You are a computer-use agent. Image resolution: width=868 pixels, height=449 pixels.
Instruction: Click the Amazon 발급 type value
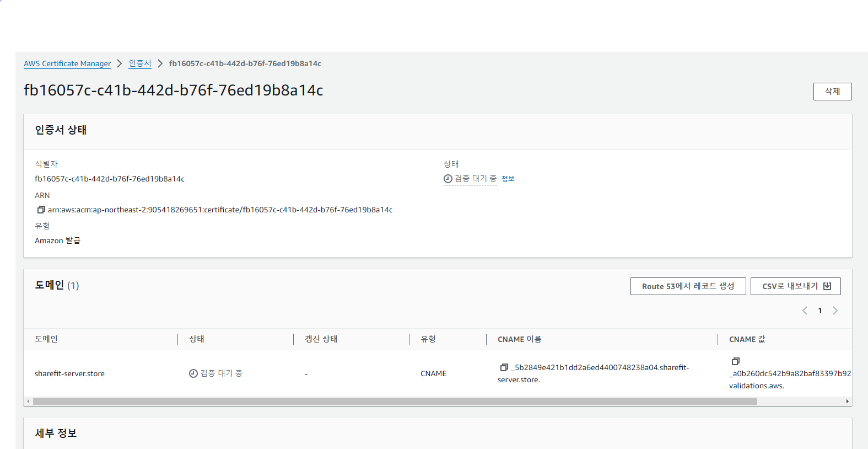pos(57,240)
